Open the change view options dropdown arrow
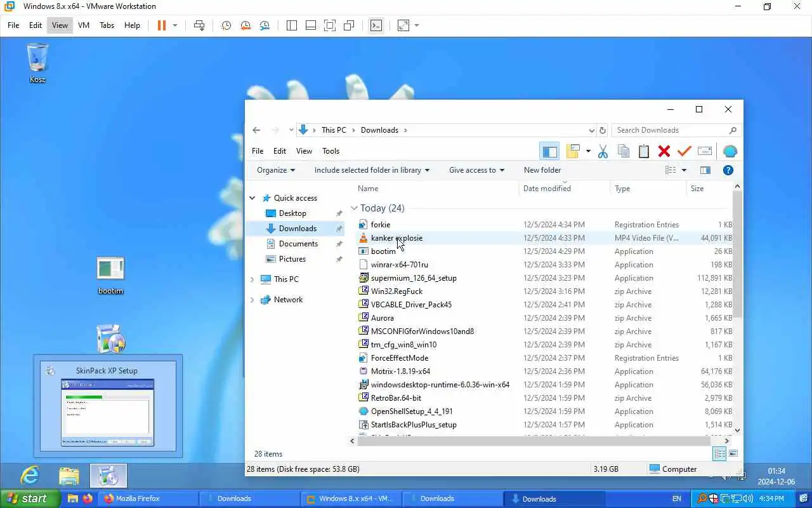 coord(684,170)
